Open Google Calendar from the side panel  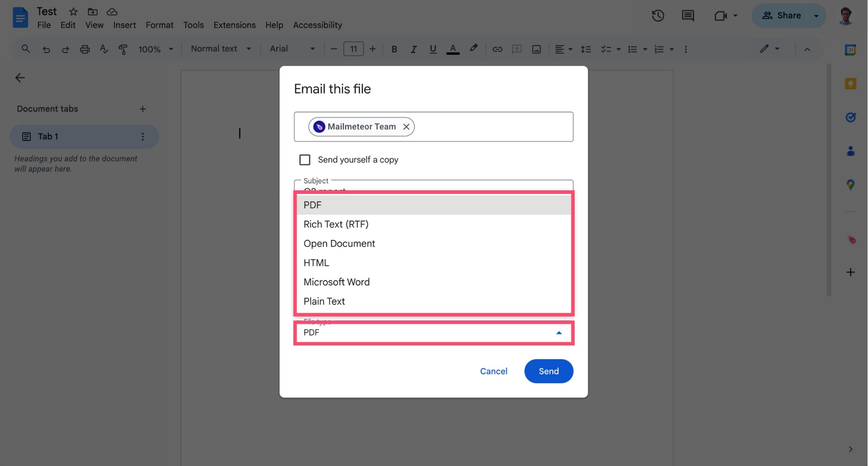pos(851,50)
